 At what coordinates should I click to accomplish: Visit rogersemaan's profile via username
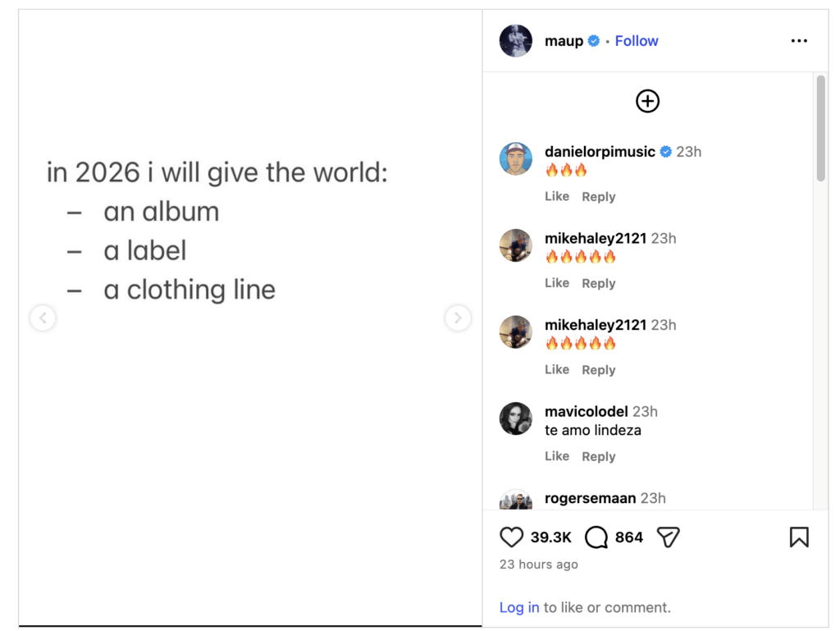pos(591,498)
